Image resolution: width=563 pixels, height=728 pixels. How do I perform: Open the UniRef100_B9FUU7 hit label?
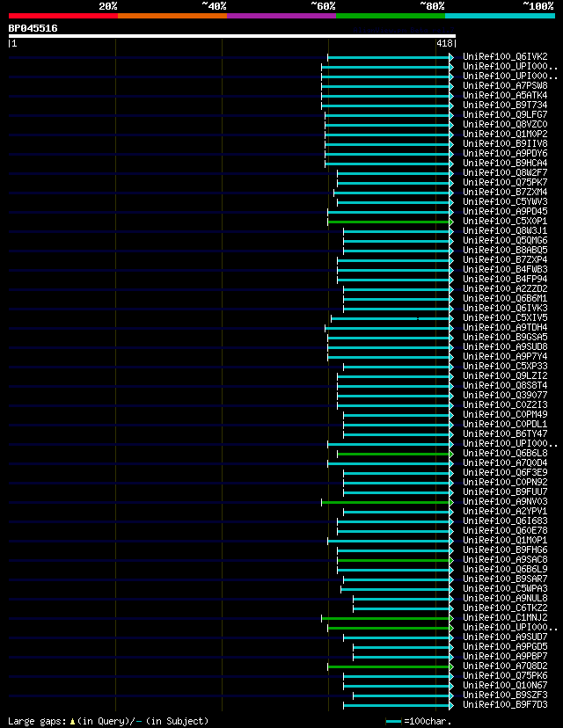[506, 492]
